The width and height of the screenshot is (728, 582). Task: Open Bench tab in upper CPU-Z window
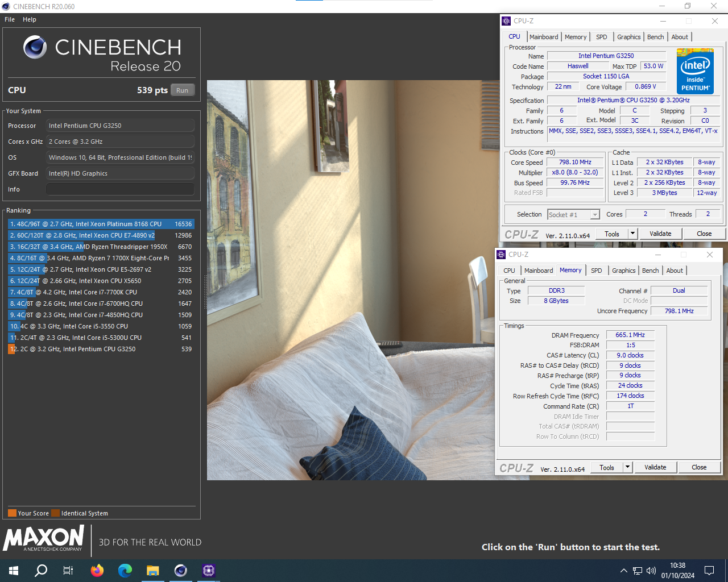point(655,37)
